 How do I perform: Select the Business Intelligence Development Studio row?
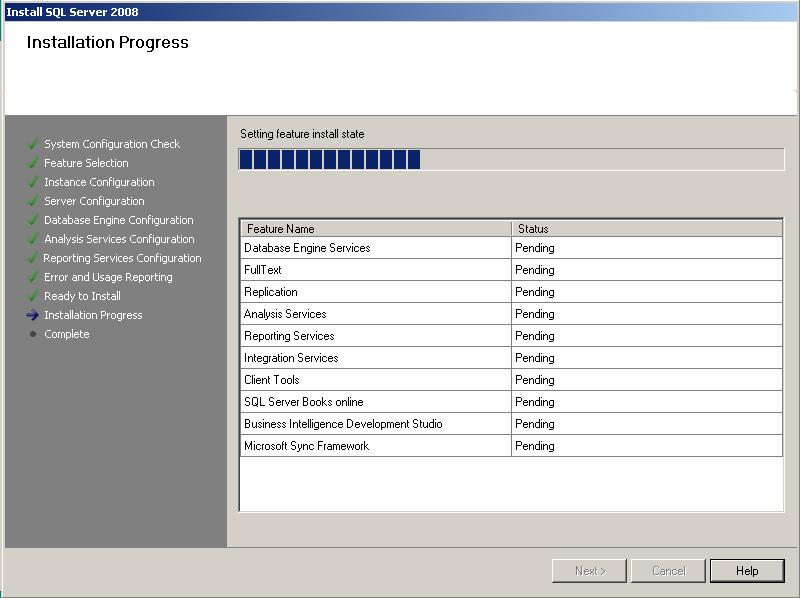click(x=511, y=423)
